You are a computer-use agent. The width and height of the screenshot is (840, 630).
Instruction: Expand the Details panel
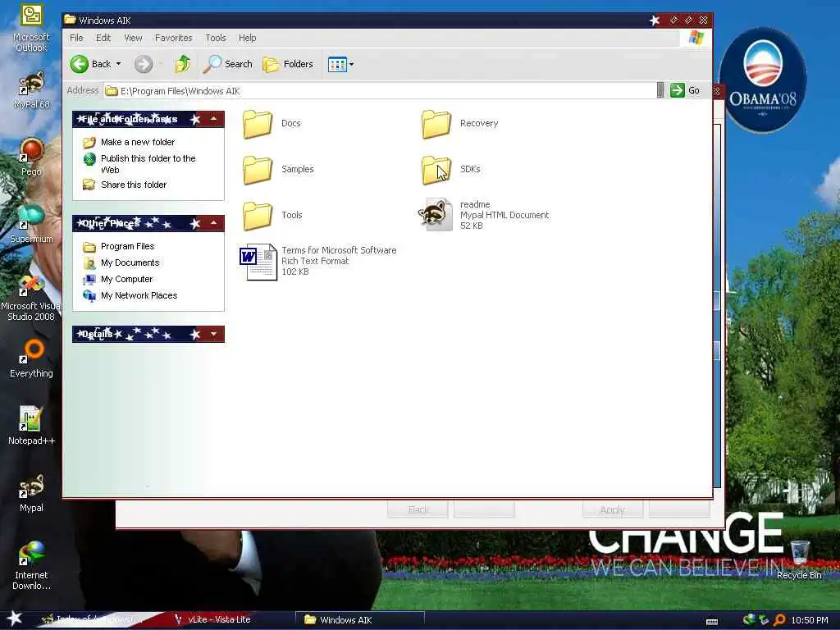point(214,335)
